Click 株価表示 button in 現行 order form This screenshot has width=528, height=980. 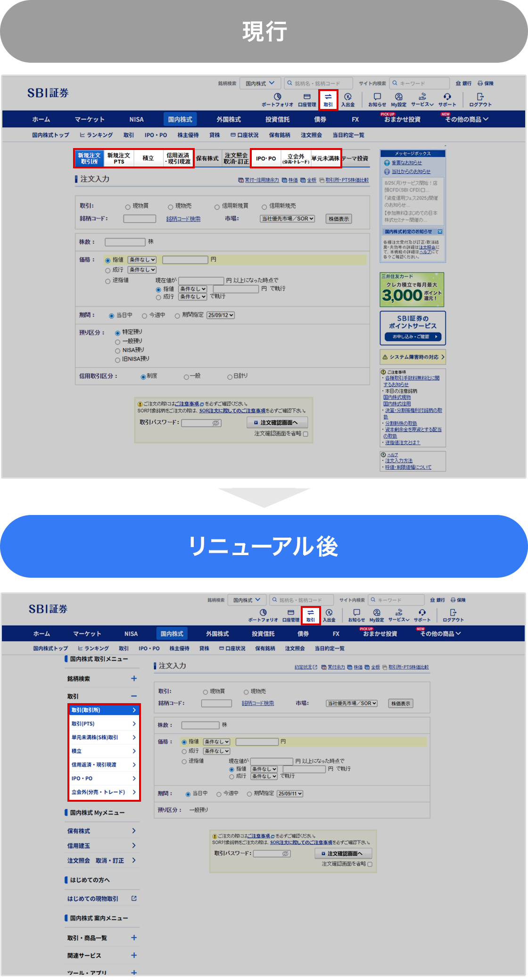click(338, 219)
